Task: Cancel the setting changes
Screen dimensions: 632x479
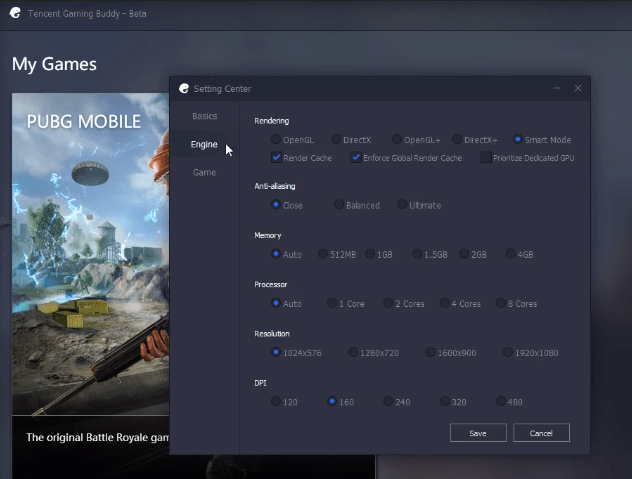Action: click(x=541, y=433)
